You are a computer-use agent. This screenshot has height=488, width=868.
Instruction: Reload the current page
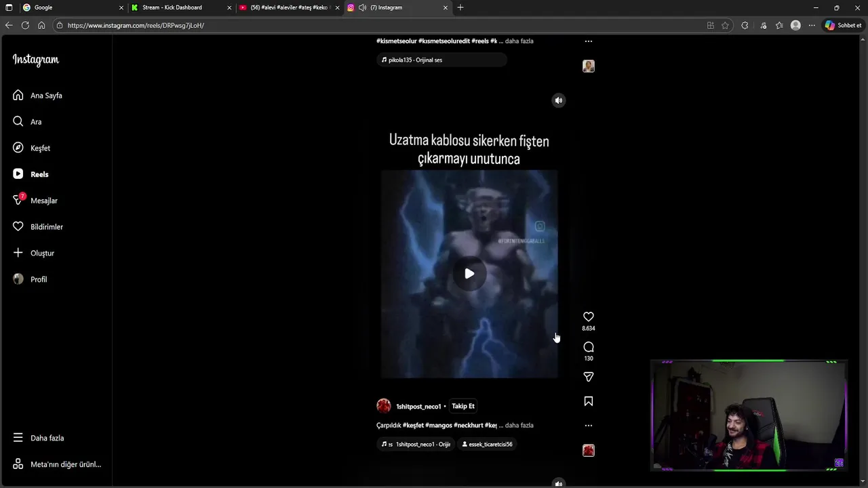[25, 25]
